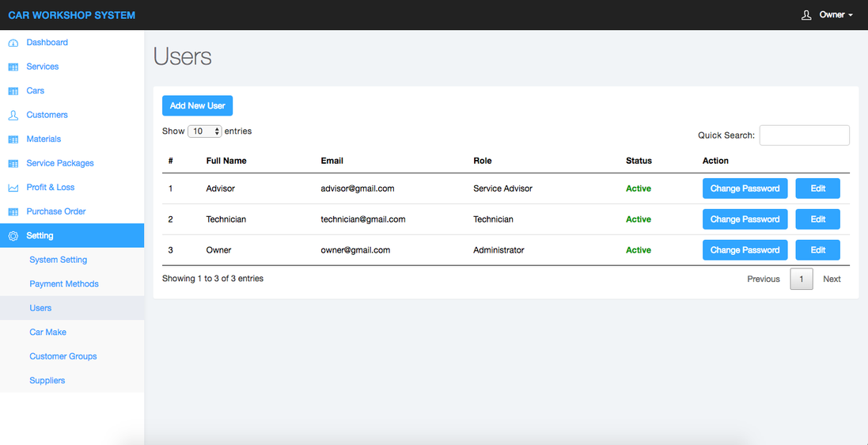Viewport: 868px width, 445px height.
Task: Go to Car Make settings page
Action: pyautogui.click(x=47, y=332)
